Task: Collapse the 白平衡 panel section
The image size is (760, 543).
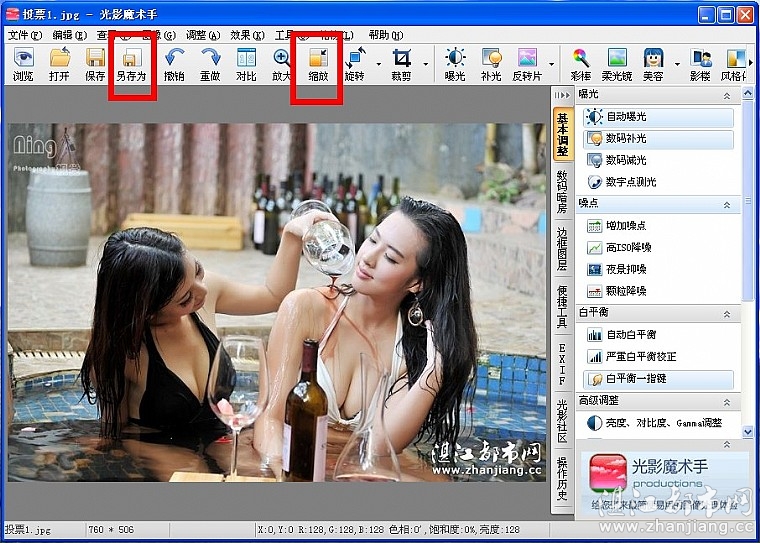Action: pyautogui.click(x=727, y=313)
